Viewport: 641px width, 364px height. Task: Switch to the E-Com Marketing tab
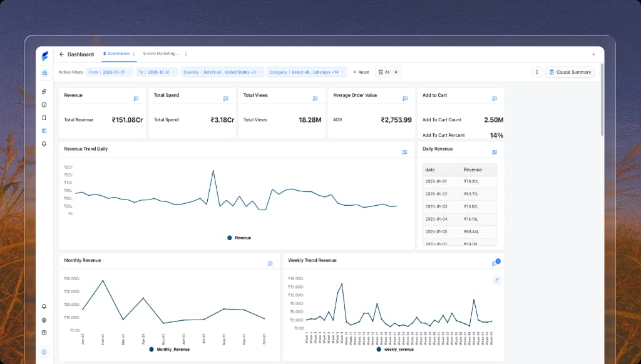162,54
